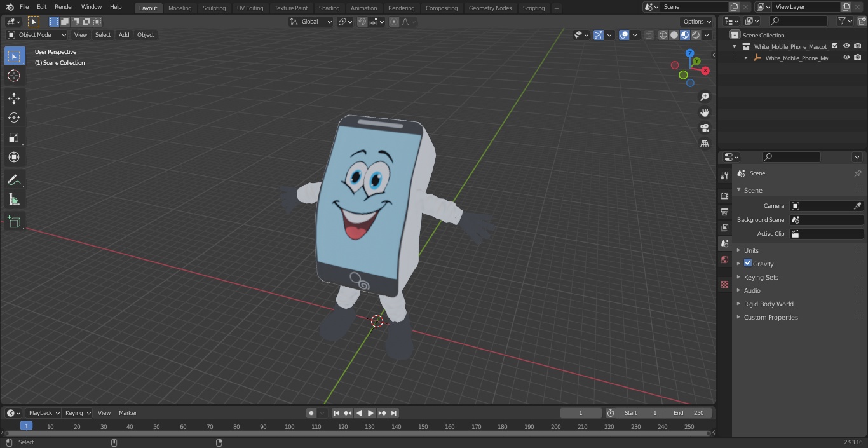Open the File menu

pyautogui.click(x=24, y=7)
